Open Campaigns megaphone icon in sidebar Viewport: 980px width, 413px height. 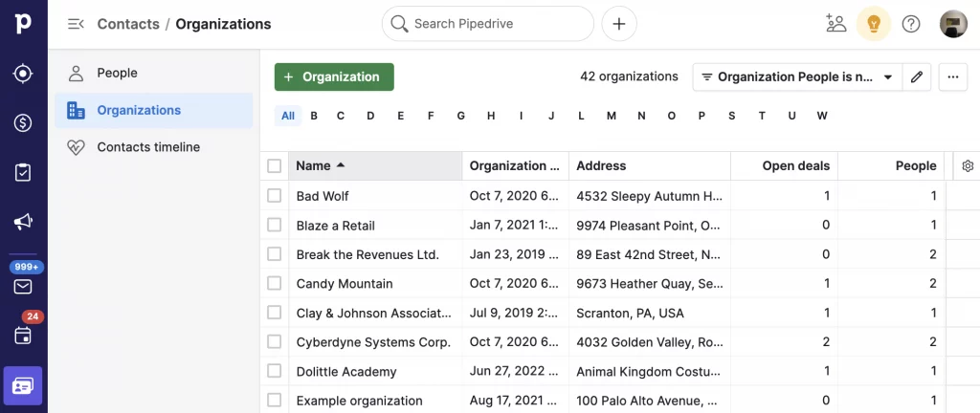point(23,222)
